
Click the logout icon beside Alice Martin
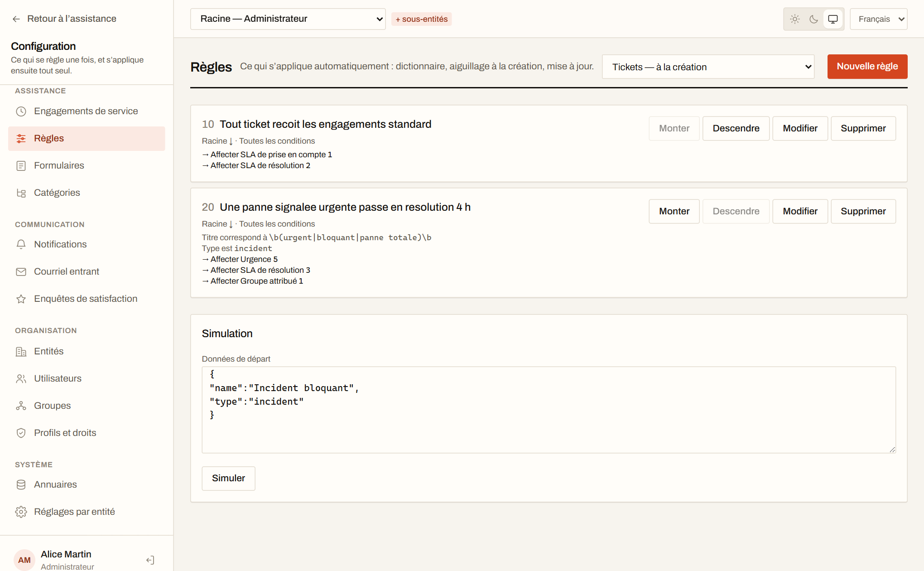pyautogui.click(x=150, y=560)
